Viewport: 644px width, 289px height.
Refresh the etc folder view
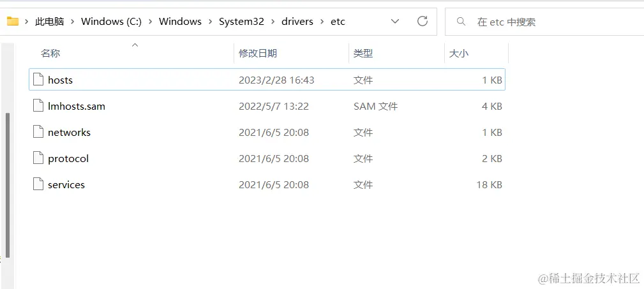423,21
